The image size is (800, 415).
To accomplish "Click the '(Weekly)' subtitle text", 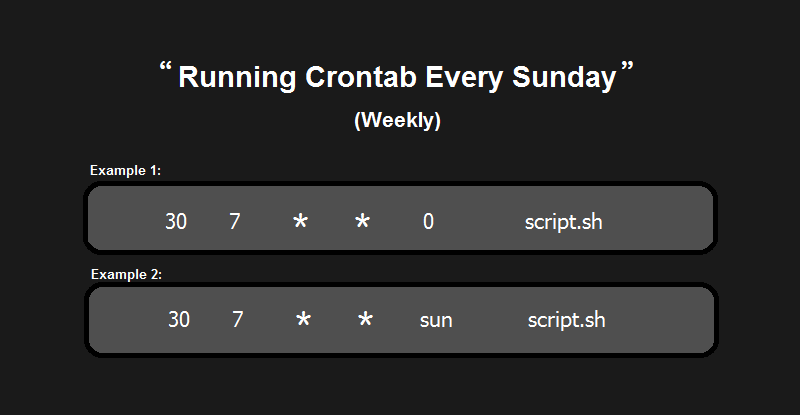I will click(397, 120).
